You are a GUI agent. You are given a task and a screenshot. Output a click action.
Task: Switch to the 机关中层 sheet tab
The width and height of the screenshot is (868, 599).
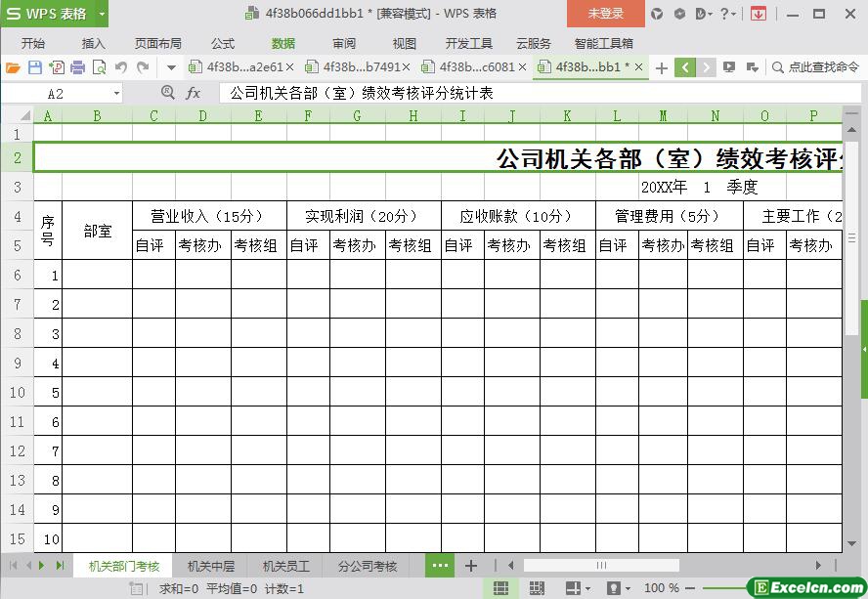[x=210, y=566]
